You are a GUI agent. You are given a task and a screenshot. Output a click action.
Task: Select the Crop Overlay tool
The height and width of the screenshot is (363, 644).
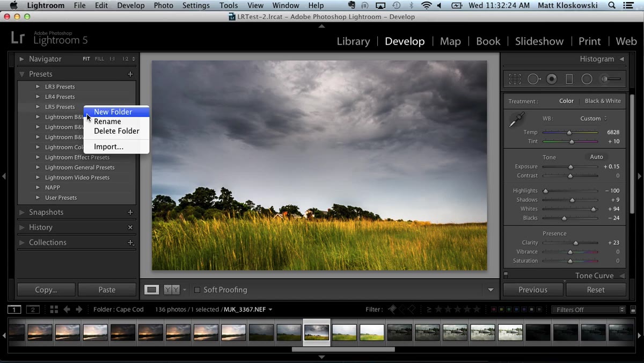point(515,79)
